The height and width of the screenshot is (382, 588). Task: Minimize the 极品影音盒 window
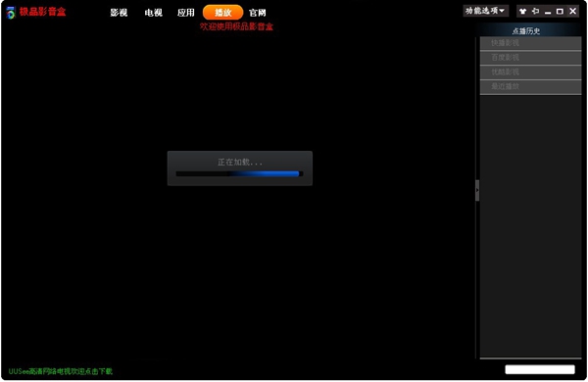tap(548, 12)
